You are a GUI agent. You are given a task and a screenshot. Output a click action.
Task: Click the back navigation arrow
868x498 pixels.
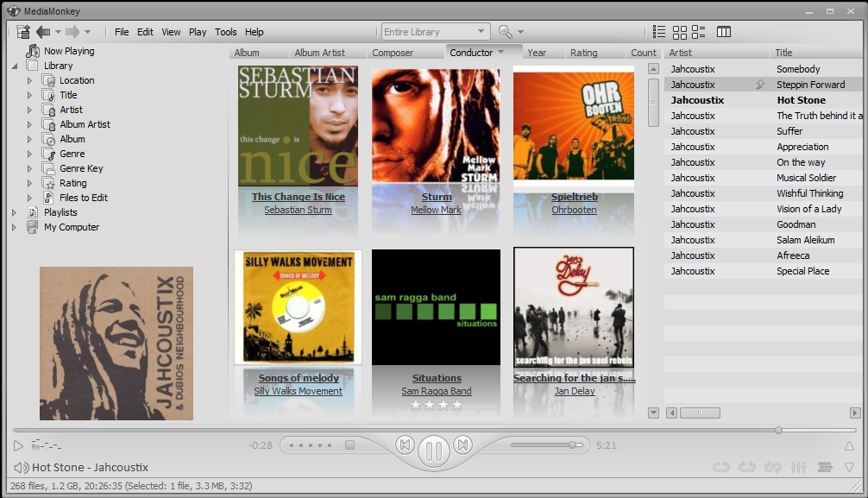pyautogui.click(x=42, y=32)
